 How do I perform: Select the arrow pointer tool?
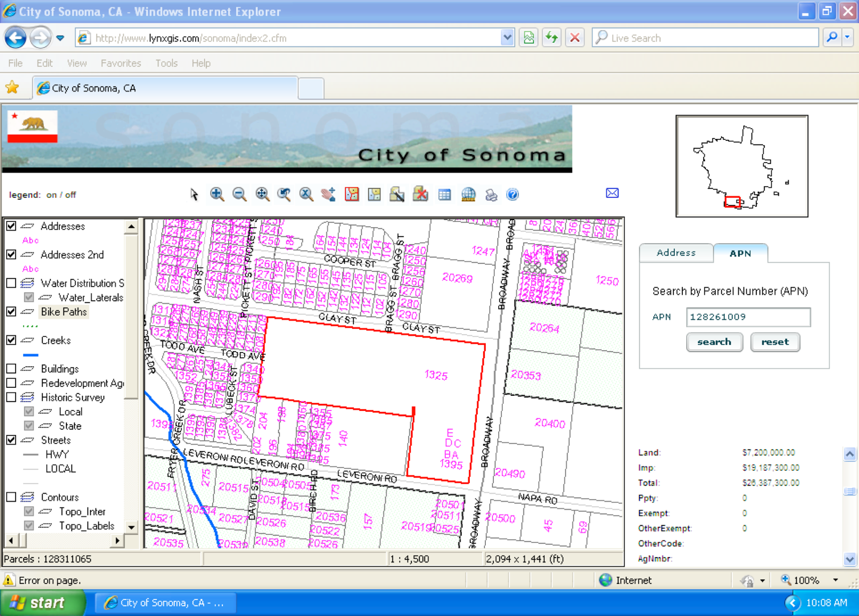click(x=194, y=194)
